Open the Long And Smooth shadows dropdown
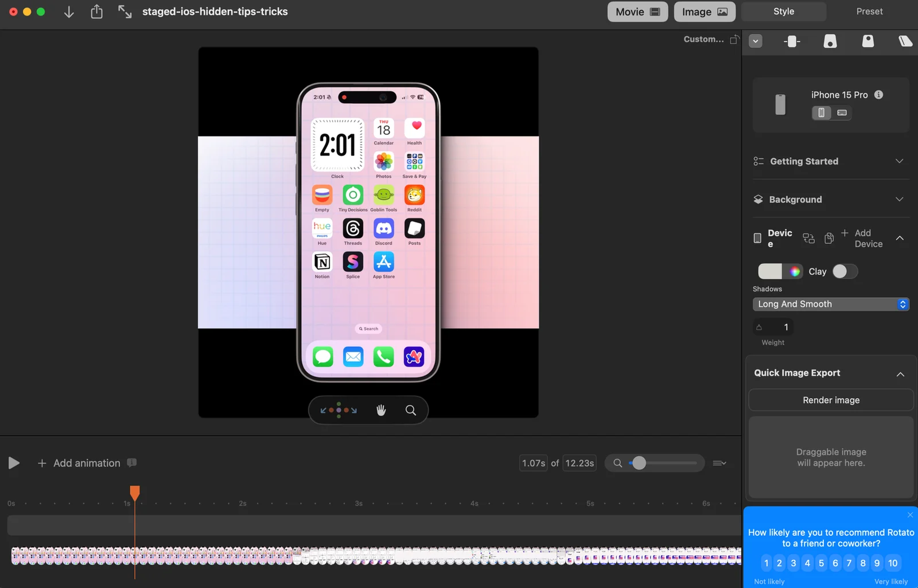 831,304
